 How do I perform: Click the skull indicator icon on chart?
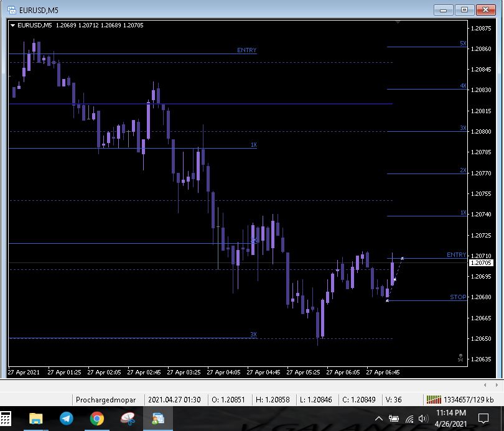(x=460, y=358)
